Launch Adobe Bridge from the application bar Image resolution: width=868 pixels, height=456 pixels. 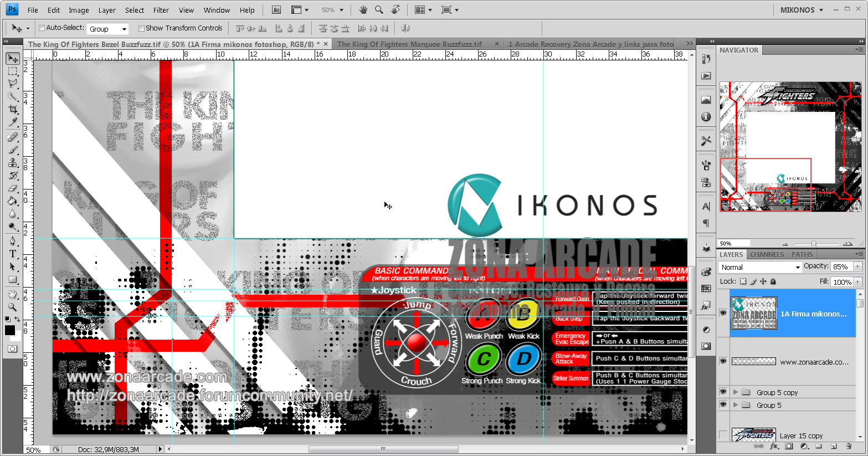(276, 10)
